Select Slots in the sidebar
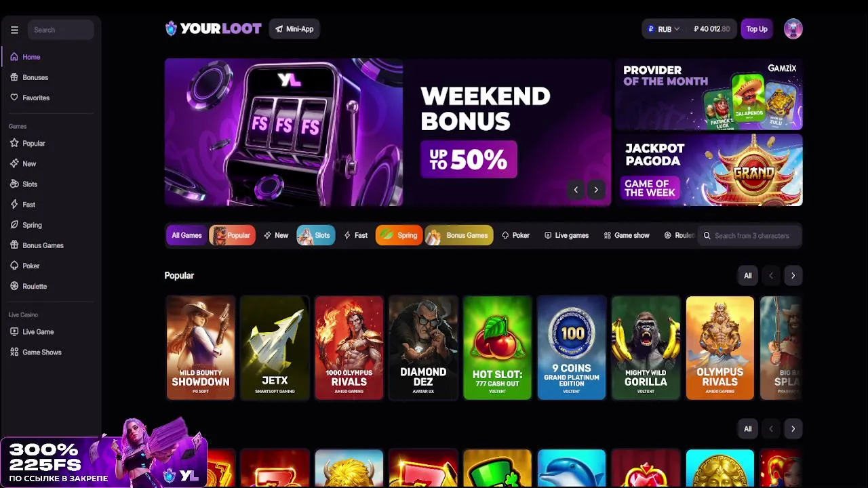The width and height of the screenshot is (868, 488). (x=30, y=184)
